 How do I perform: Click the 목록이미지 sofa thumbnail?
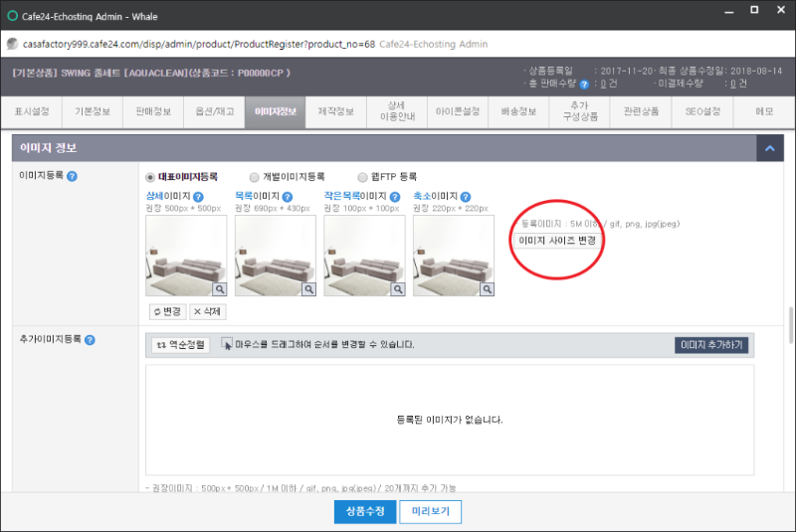click(276, 256)
